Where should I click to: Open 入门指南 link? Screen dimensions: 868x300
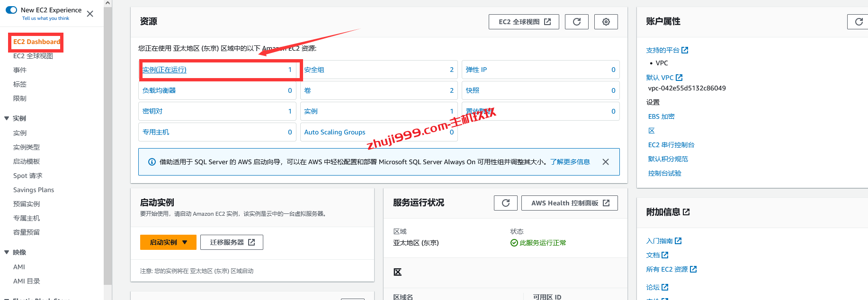[664, 241]
